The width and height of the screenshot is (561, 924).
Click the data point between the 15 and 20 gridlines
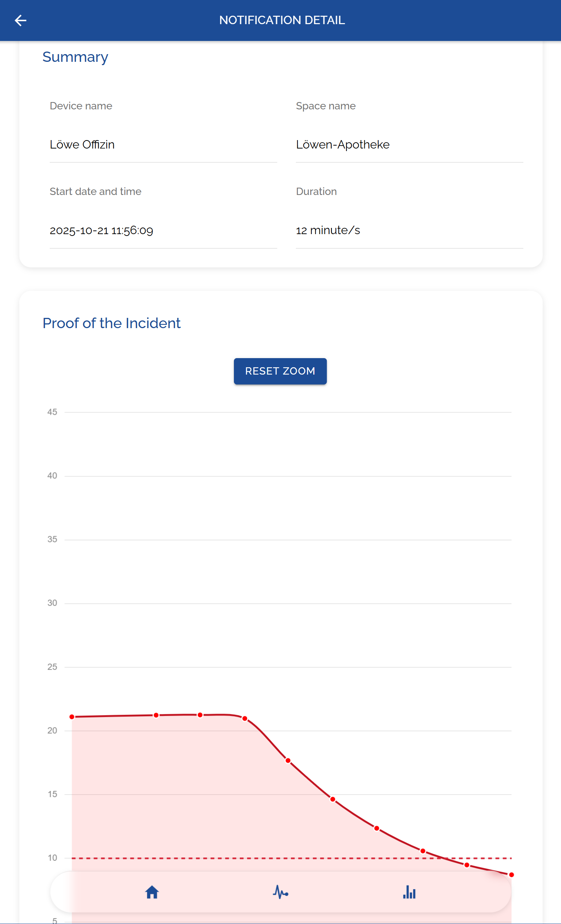(x=288, y=761)
